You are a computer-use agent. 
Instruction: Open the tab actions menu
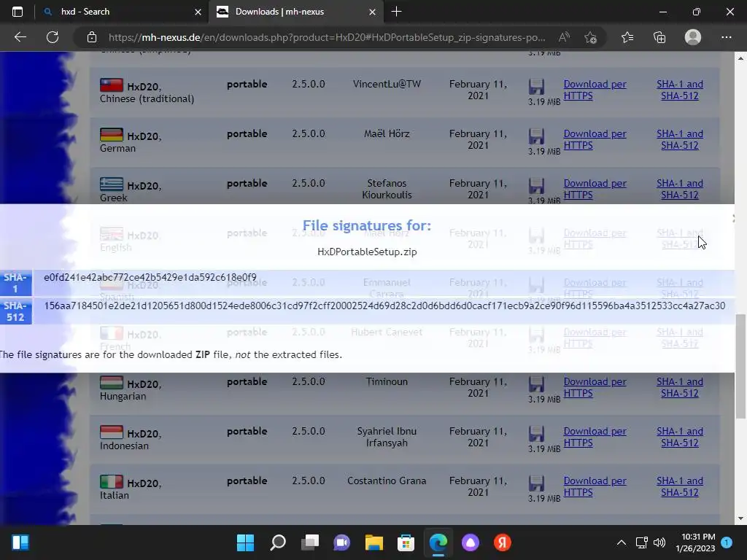(18, 12)
